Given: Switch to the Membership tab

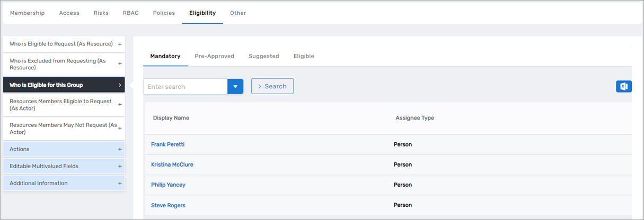Looking at the screenshot, I should pos(27,13).
